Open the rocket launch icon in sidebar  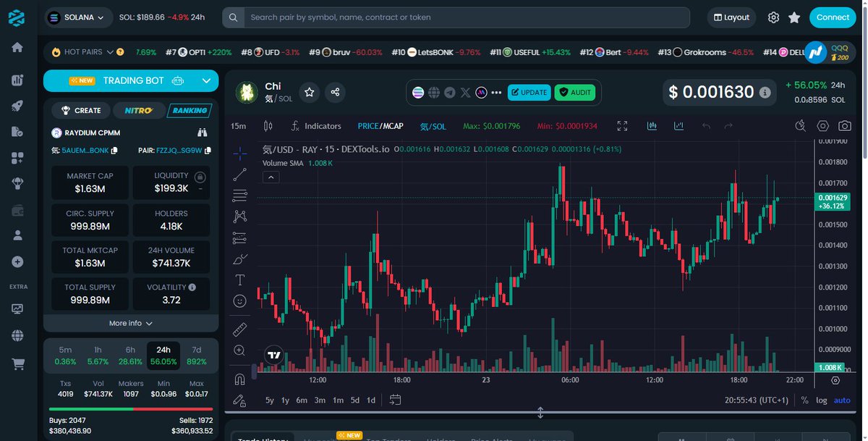(x=17, y=106)
